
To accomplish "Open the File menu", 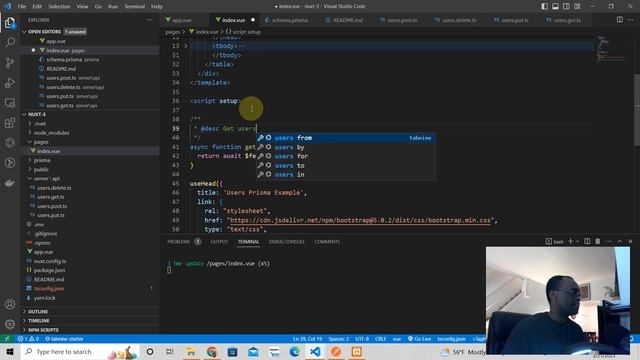I will [22, 6].
